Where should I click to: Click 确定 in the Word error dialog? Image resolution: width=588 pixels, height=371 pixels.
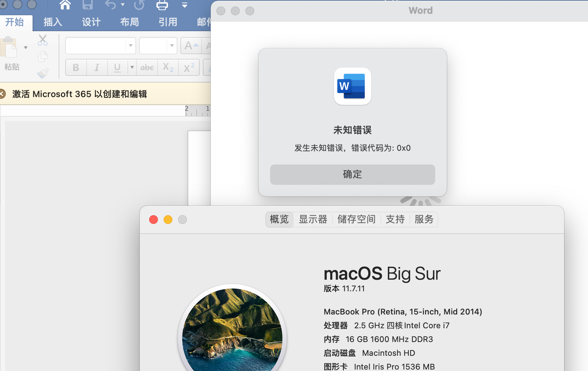click(353, 175)
